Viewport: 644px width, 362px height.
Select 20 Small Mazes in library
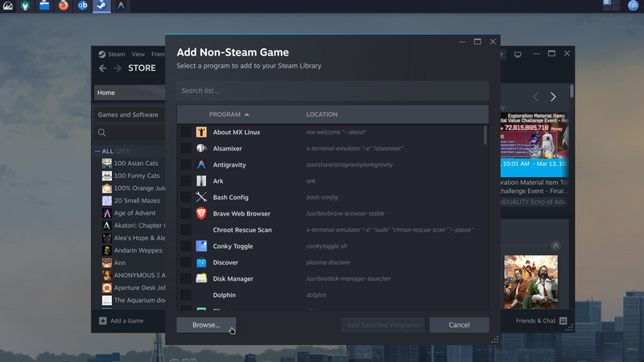point(137,200)
